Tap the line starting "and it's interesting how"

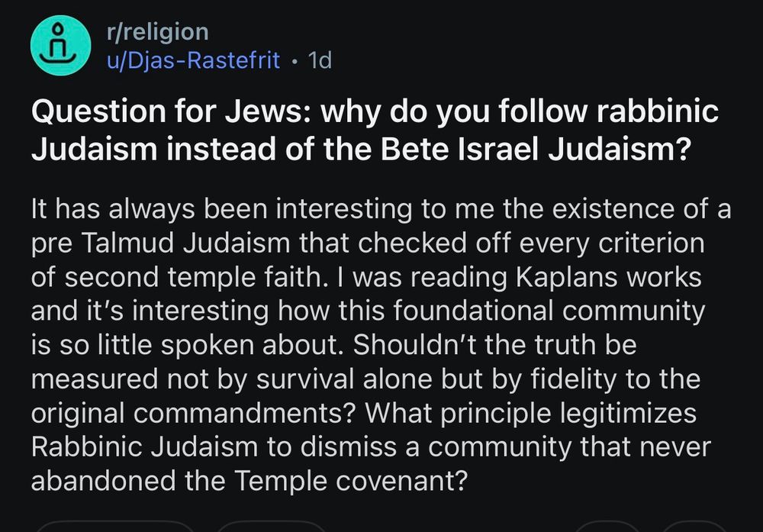[x=368, y=311]
